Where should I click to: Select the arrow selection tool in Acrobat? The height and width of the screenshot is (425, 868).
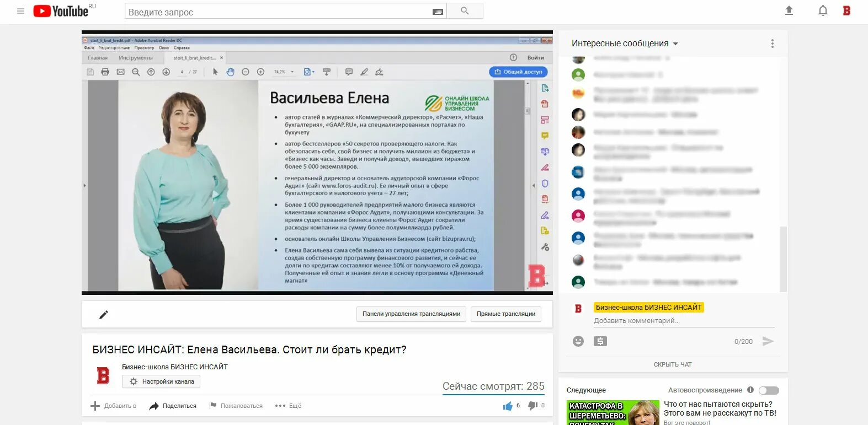[215, 72]
